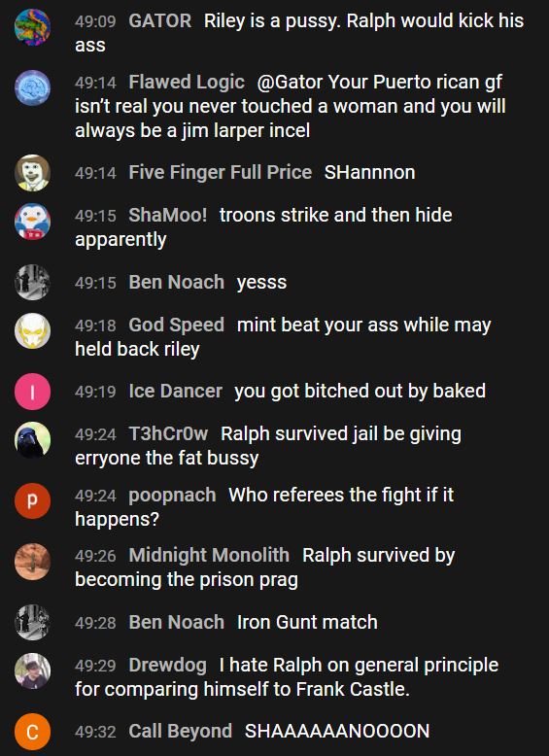
Task: Click T3hCr0w's crow avatar
Action: pyautogui.click(x=32, y=440)
